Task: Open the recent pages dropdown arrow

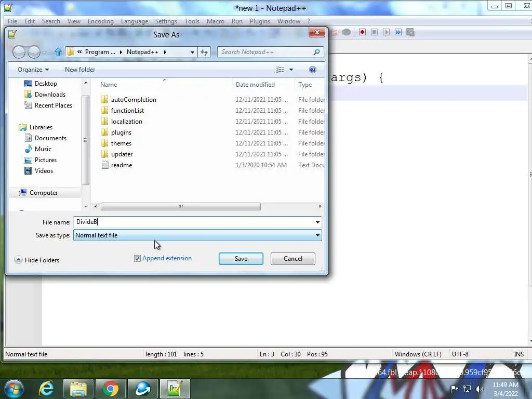Action: coord(44,52)
